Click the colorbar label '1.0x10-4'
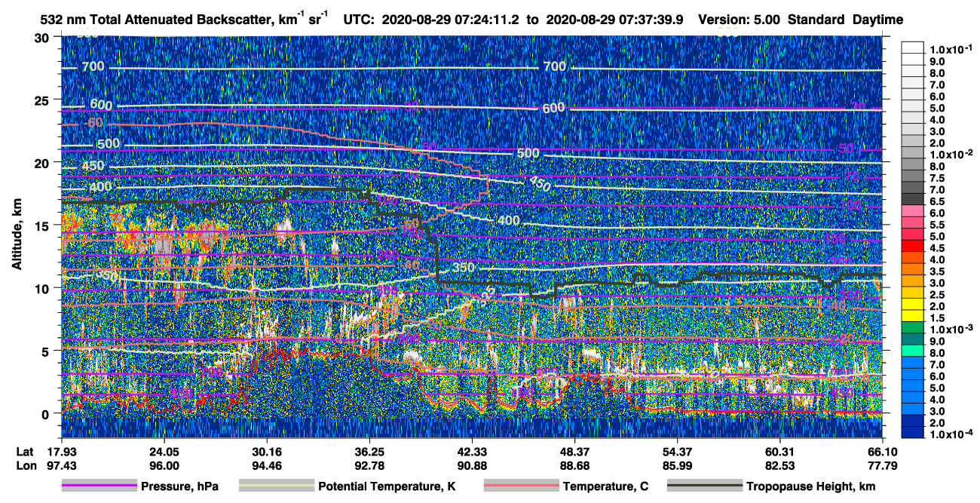The height and width of the screenshot is (503, 980). click(x=951, y=434)
